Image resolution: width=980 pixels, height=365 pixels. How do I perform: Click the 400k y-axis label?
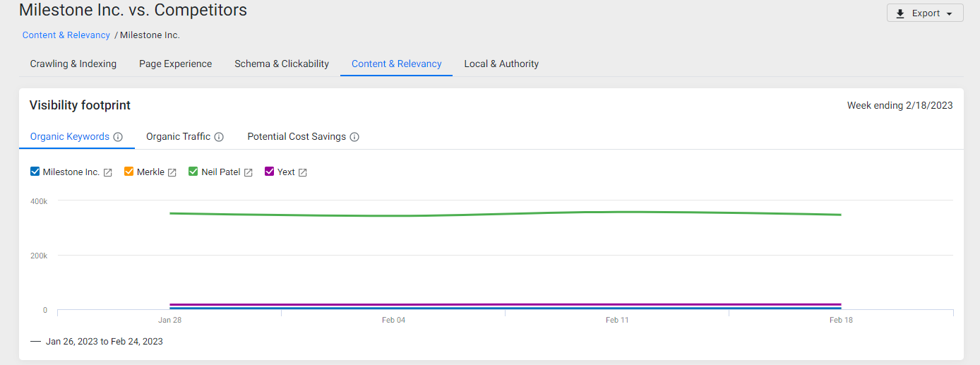pos(39,201)
